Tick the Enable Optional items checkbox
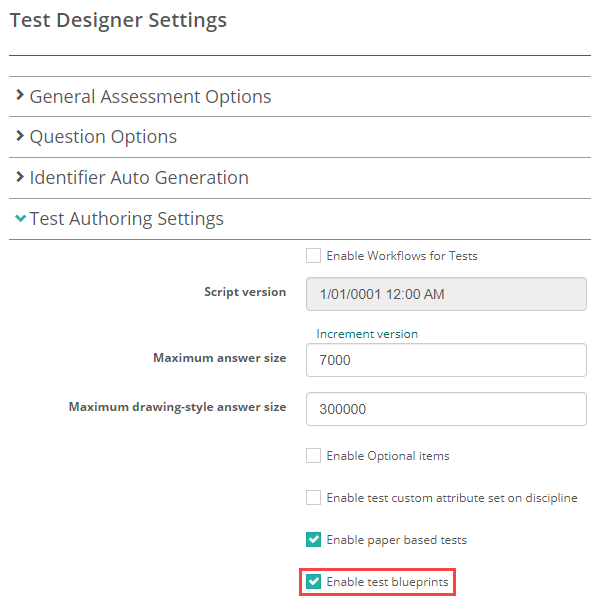Screen dimensions: 600x607 [314, 456]
